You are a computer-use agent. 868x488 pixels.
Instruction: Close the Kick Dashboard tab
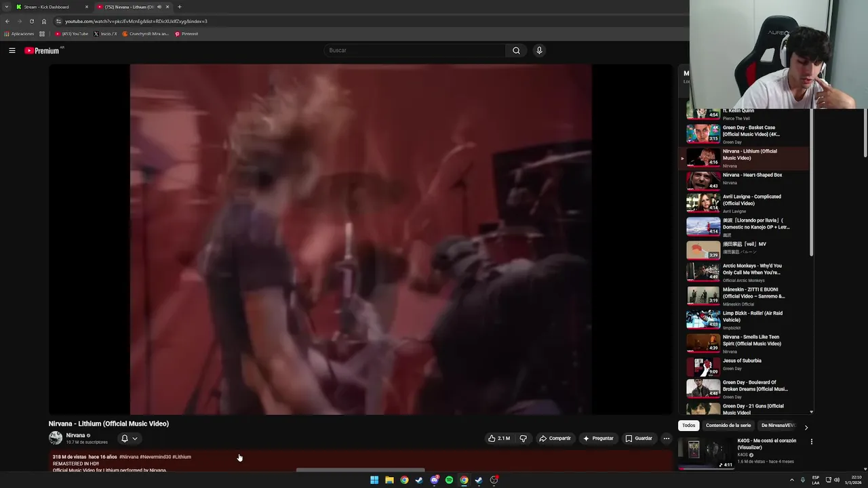click(86, 7)
